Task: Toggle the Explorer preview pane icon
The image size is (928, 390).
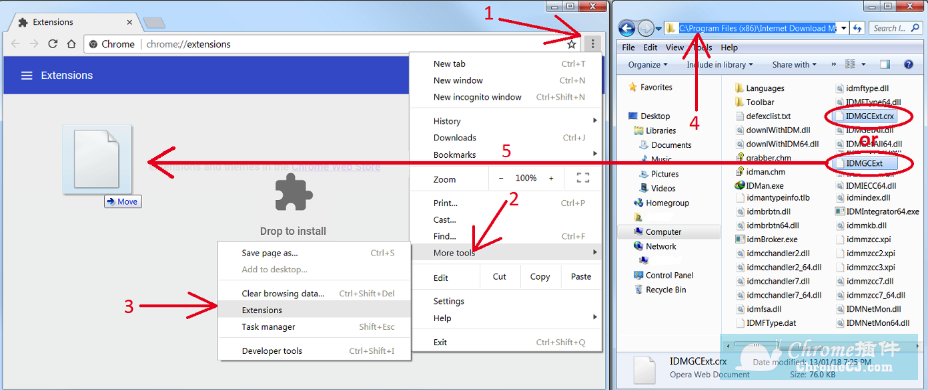Action: [885, 65]
